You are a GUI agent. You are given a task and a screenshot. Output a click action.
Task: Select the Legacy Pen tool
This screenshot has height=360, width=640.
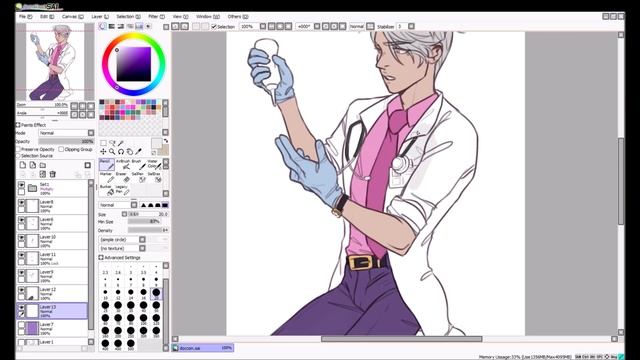pos(123,189)
